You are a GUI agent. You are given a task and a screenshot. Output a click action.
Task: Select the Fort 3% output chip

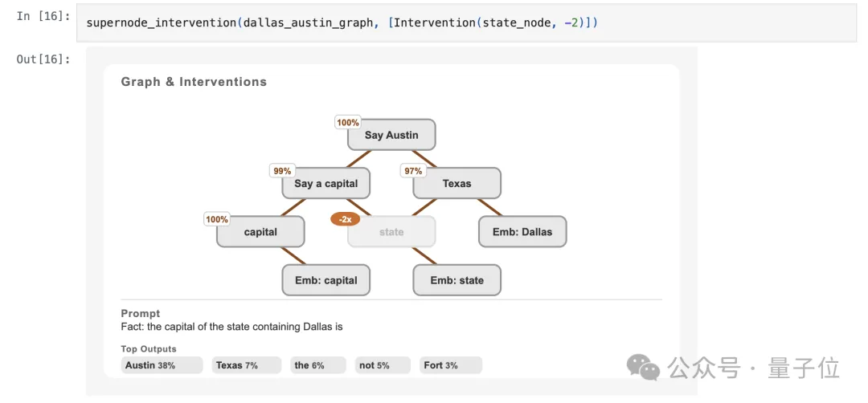(x=450, y=365)
